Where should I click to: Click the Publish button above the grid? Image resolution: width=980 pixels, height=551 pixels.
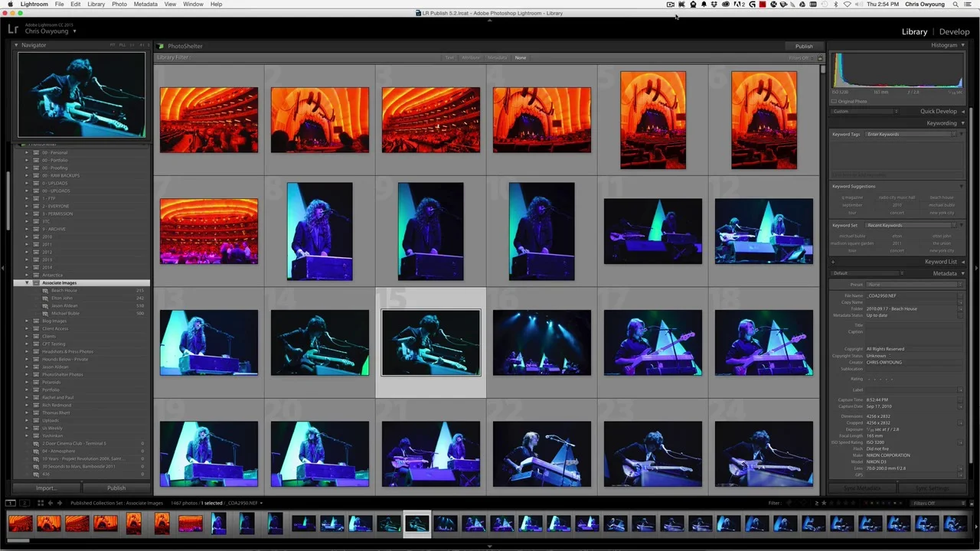(803, 46)
